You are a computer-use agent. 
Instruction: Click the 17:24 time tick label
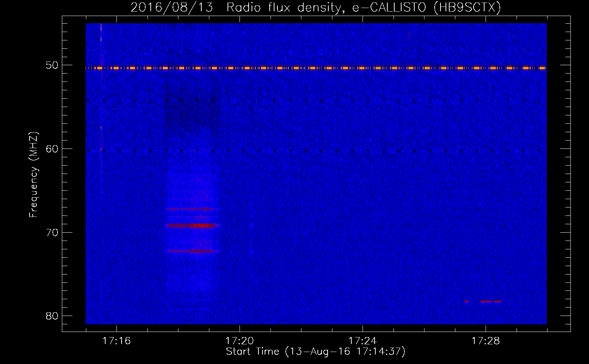[363, 341]
